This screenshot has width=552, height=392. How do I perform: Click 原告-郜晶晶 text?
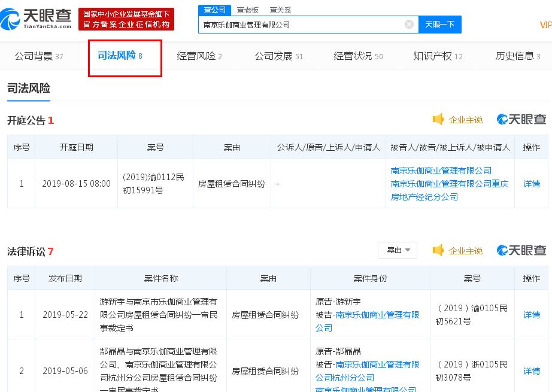(x=338, y=351)
